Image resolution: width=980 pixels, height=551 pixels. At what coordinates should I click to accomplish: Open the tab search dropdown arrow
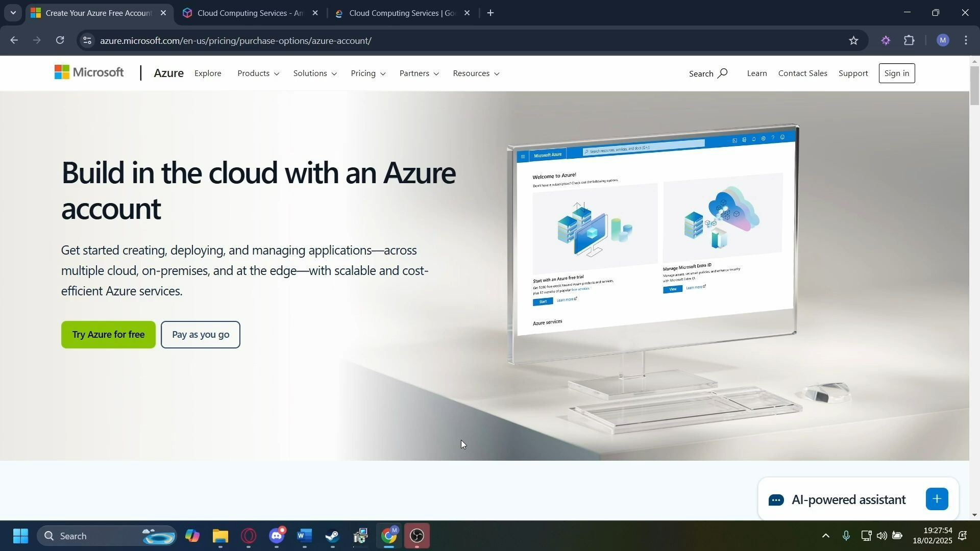13,13
